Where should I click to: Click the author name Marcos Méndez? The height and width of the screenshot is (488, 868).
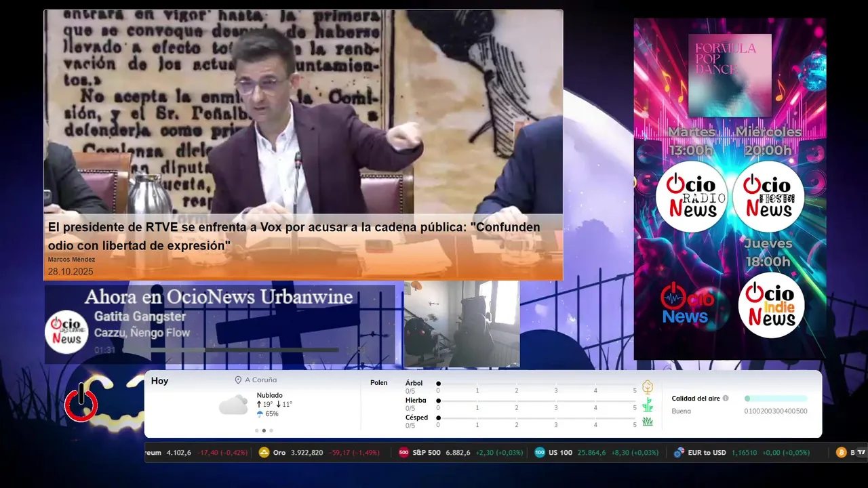tap(71, 260)
